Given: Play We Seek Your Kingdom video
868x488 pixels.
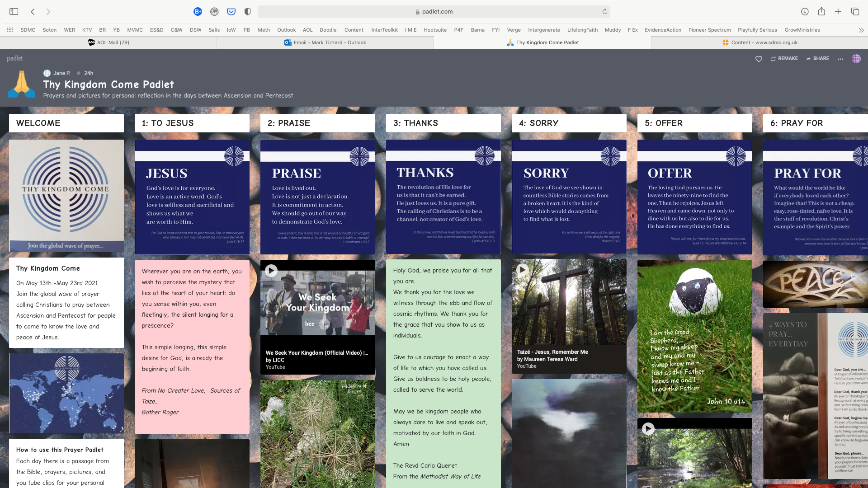Looking at the screenshot, I should pos(271,271).
